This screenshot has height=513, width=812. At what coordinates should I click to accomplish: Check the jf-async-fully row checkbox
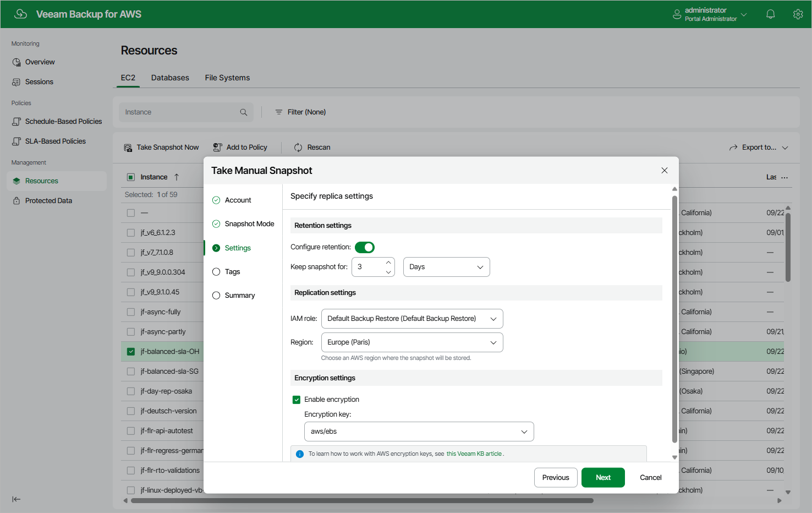tap(131, 312)
